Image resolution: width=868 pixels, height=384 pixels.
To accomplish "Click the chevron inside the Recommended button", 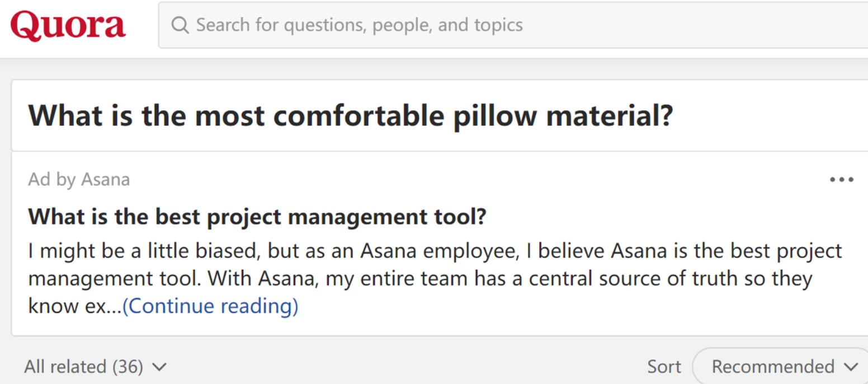I will coord(851,367).
